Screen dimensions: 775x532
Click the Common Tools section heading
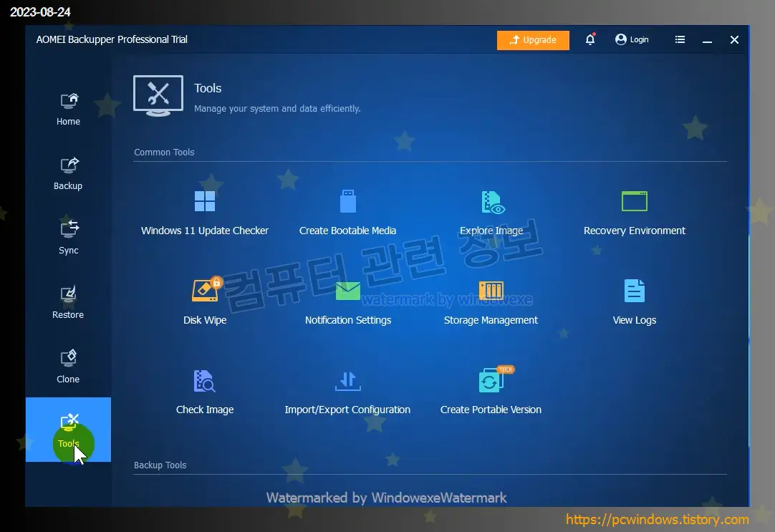(164, 152)
